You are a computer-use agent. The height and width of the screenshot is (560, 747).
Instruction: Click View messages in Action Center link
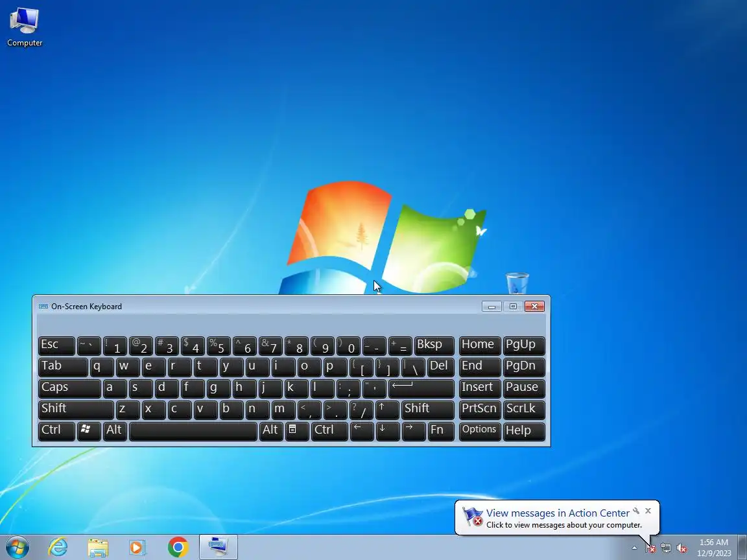coord(558,513)
